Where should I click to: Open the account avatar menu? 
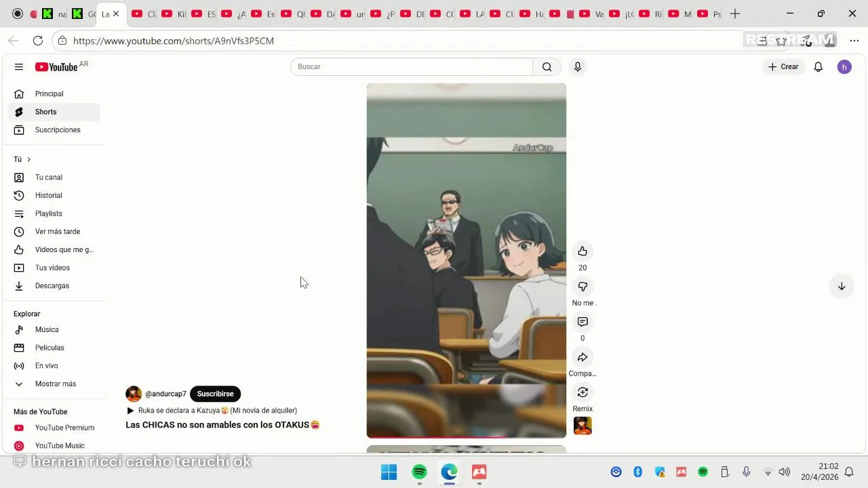(844, 66)
